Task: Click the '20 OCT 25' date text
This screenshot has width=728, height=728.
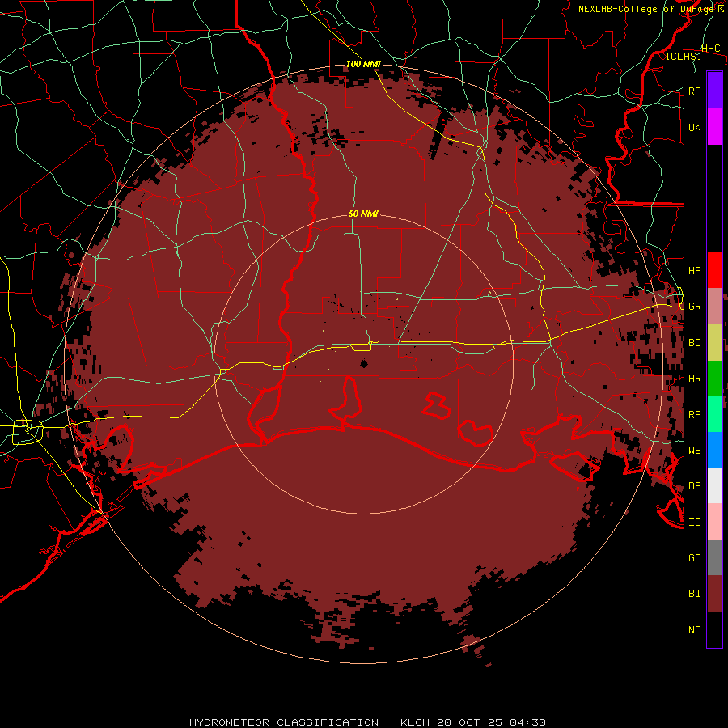Action: click(470, 722)
